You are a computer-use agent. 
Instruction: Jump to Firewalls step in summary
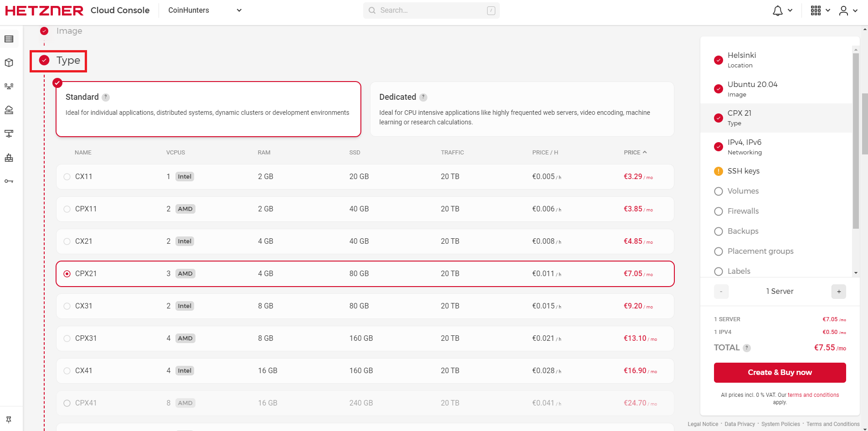point(776,211)
